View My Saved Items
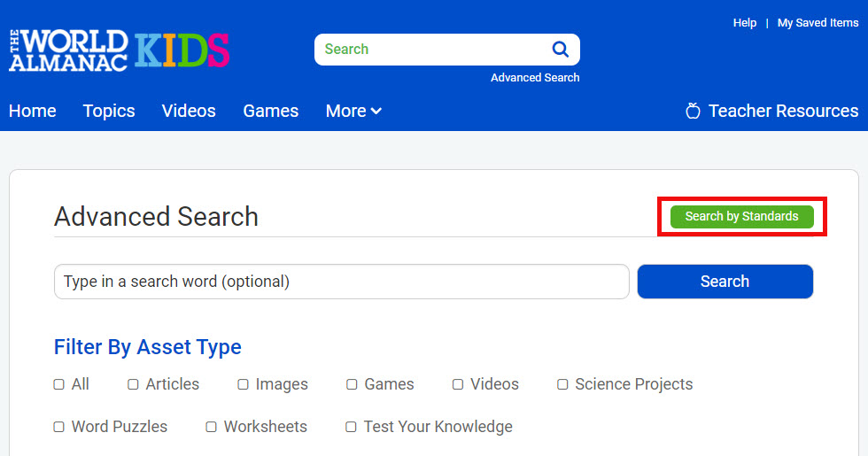 click(x=818, y=23)
